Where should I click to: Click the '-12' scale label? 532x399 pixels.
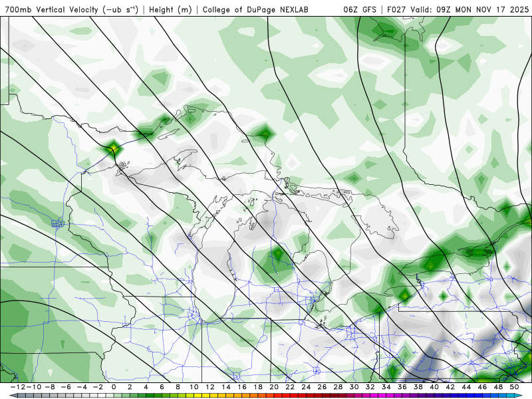(18, 387)
